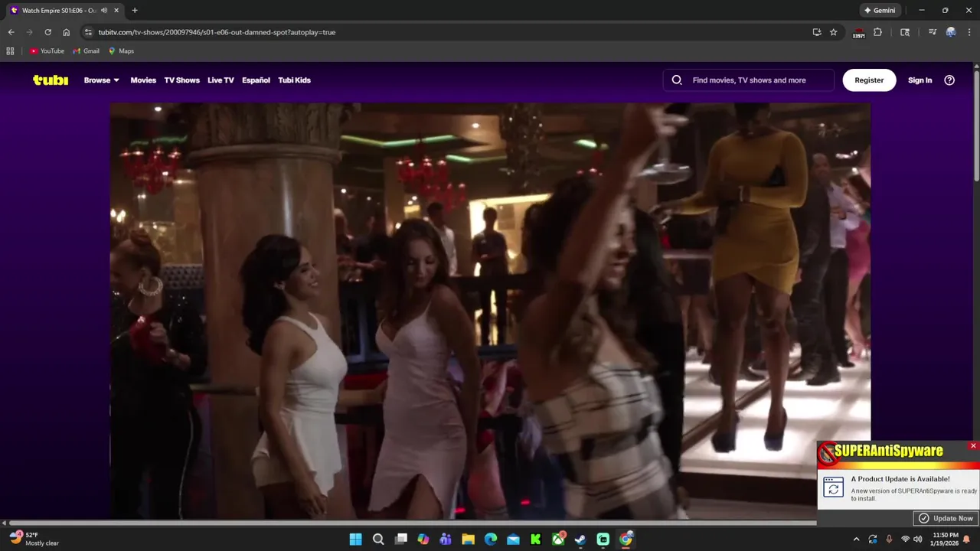Viewport: 980px width, 551px height.
Task: Open File Explorer from the taskbar
Action: click(x=468, y=539)
